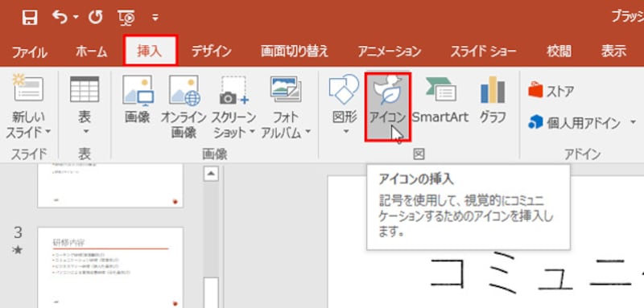Switch to the デザイン tab
644x308 pixels.
point(212,51)
